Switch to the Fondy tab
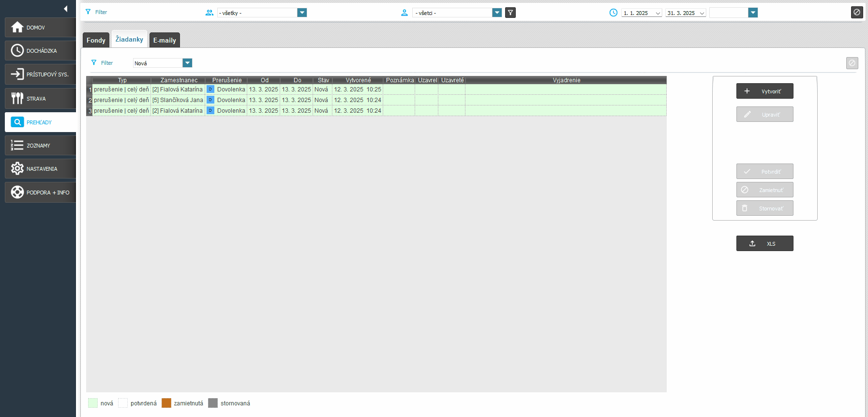 [x=96, y=40]
